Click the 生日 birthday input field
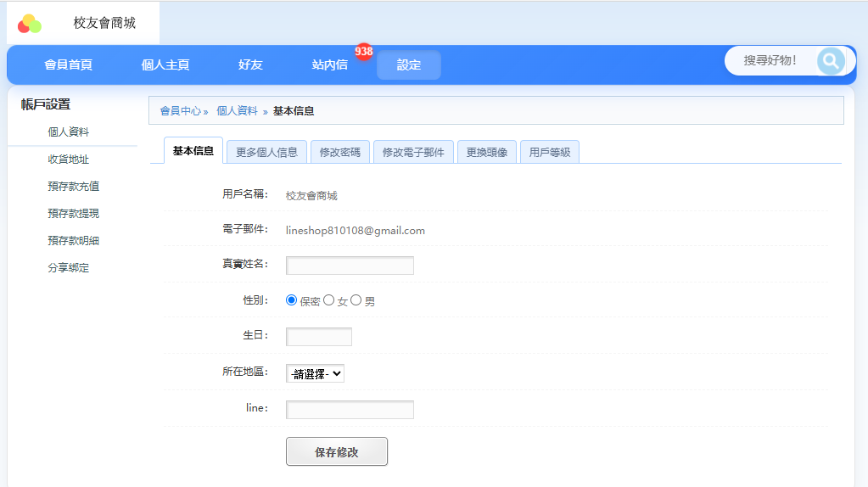Screen dimensions: 868x487 319,337
